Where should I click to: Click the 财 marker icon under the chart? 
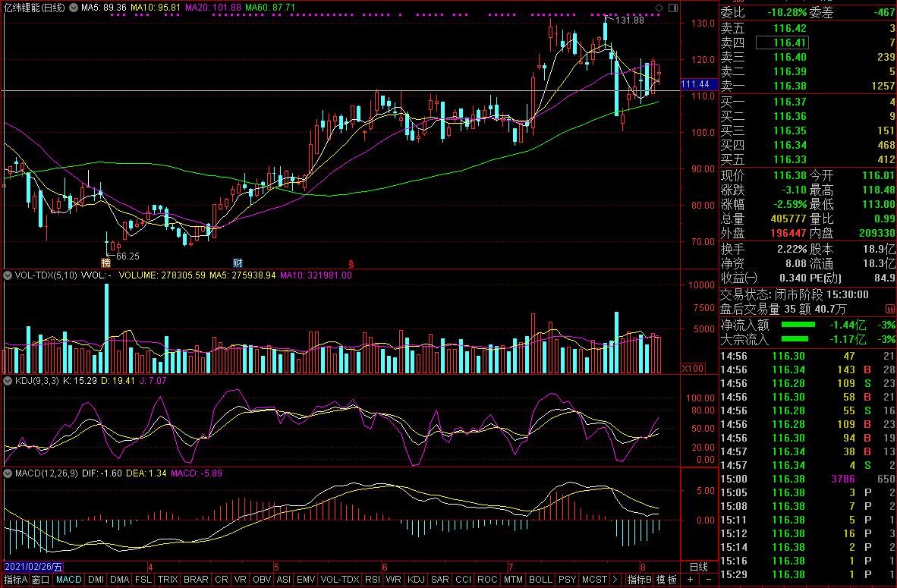pyautogui.click(x=238, y=263)
